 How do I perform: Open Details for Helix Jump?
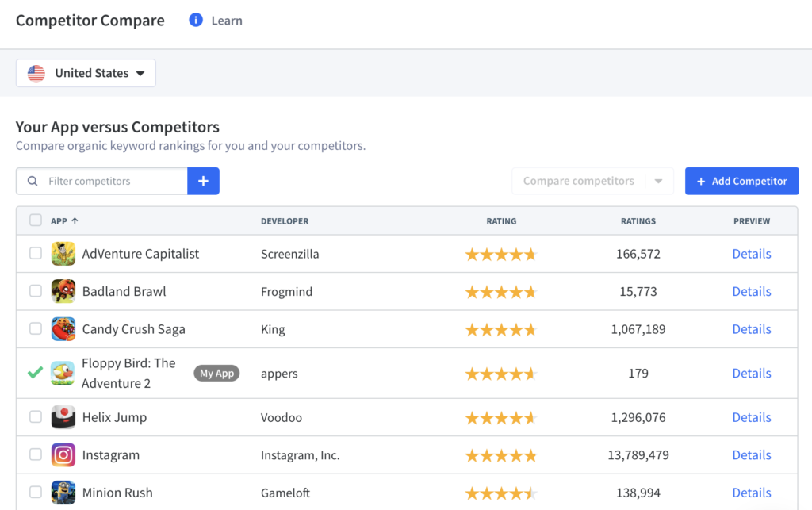pyautogui.click(x=752, y=417)
